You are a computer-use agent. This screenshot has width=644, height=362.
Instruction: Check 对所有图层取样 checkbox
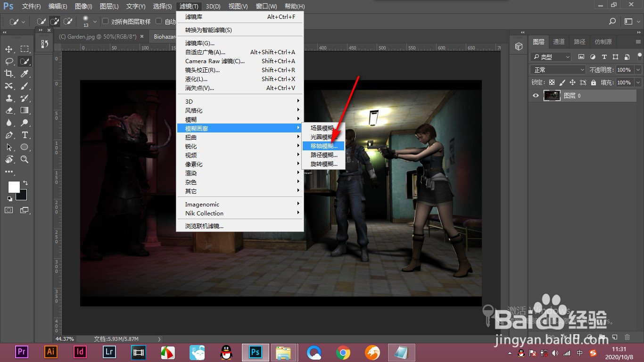(x=106, y=21)
